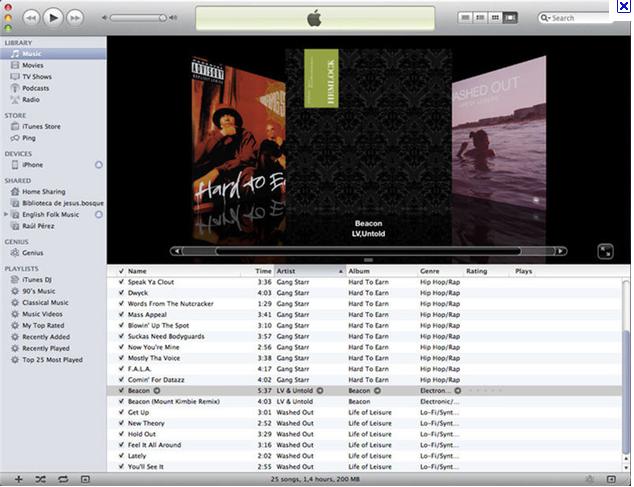Open Top 25 Most Played playlist
The width and height of the screenshot is (634, 487).
(52, 360)
